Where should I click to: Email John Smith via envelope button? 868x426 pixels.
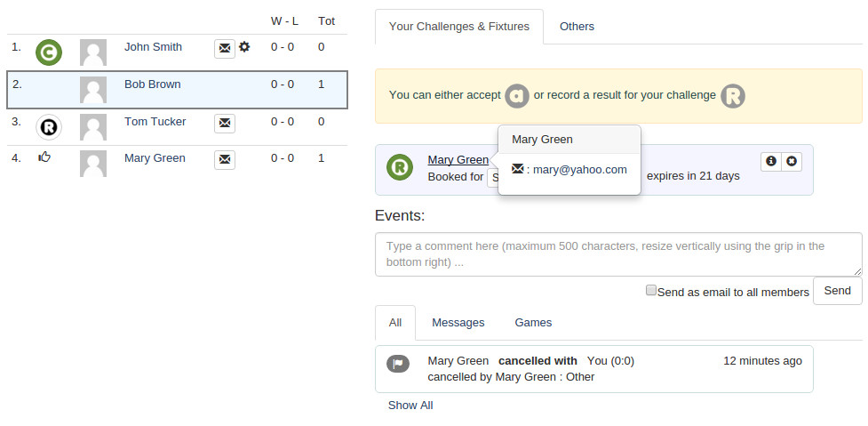click(x=225, y=48)
